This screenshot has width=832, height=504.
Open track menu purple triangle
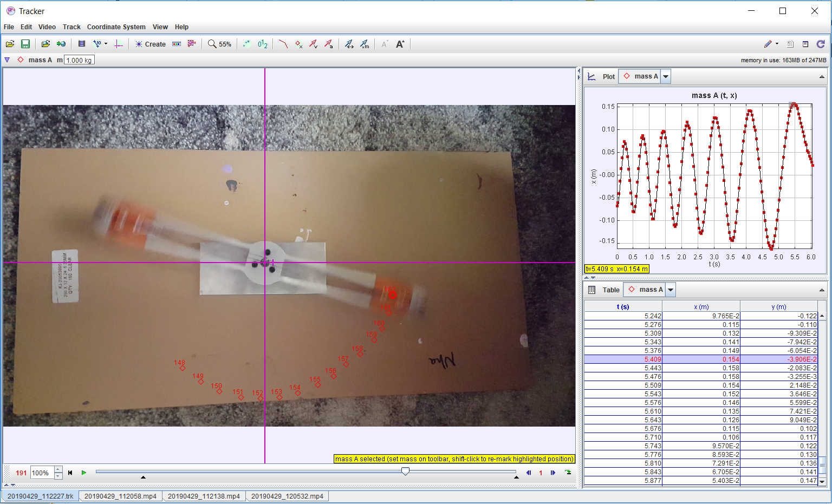click(x=7, y=60)
